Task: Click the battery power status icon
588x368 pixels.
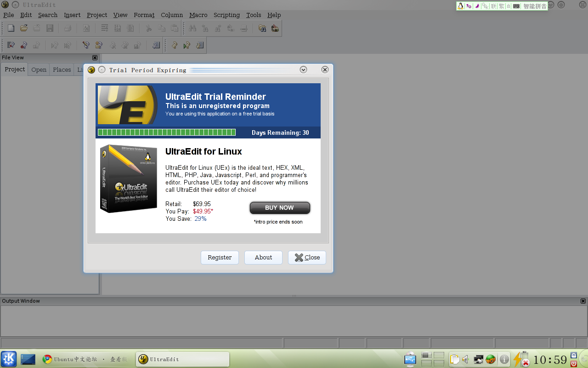Action: pos(521,359)
